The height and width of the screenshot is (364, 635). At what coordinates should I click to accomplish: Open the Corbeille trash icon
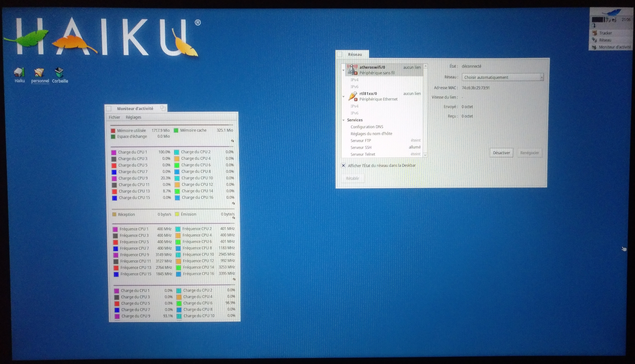pyautogui.click(x=59, y=73)
